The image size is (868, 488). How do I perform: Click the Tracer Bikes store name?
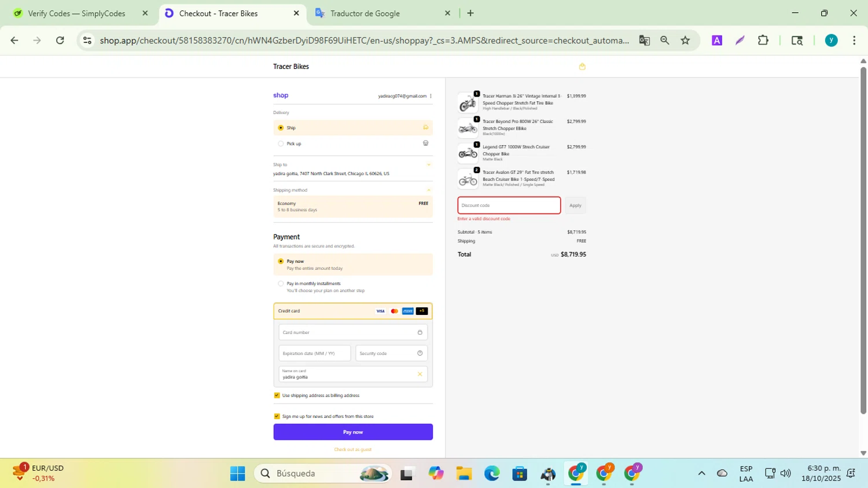(291, 67)
